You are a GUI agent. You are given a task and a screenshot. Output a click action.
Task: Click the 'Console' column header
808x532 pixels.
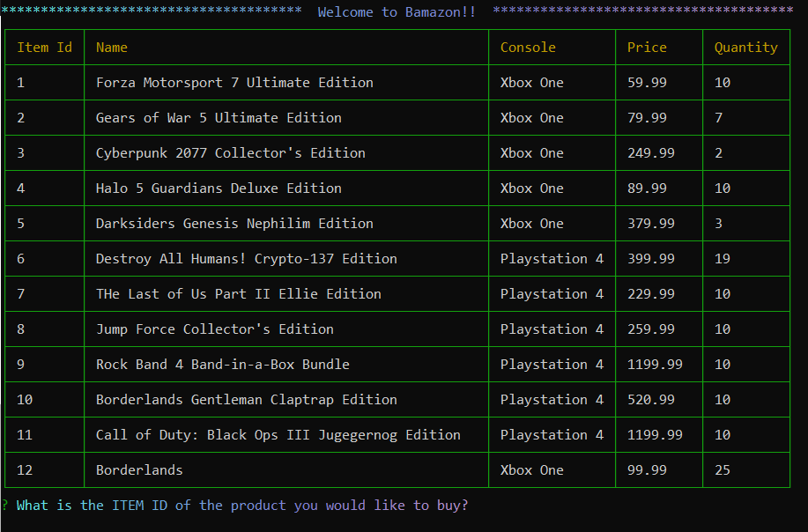click(x=528, y=48)
